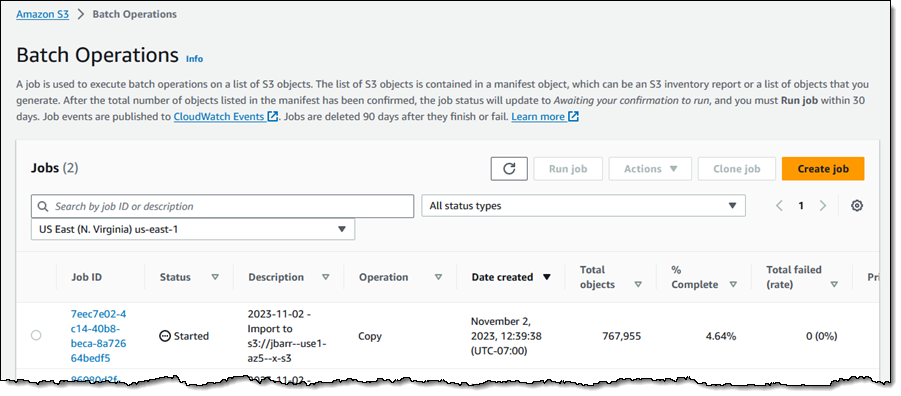Sort by Operation column arrow
Viewport: 901px width, 396px height.
coord(438,277)
